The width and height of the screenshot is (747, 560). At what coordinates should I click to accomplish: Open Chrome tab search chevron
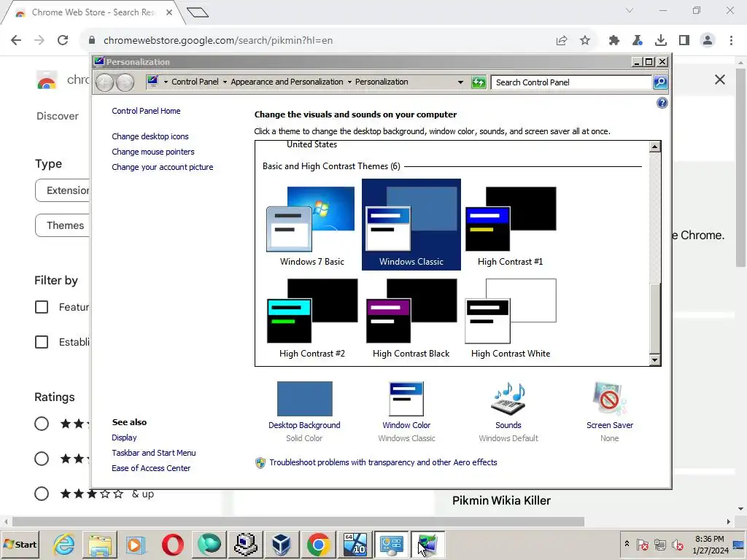(630, 10)
